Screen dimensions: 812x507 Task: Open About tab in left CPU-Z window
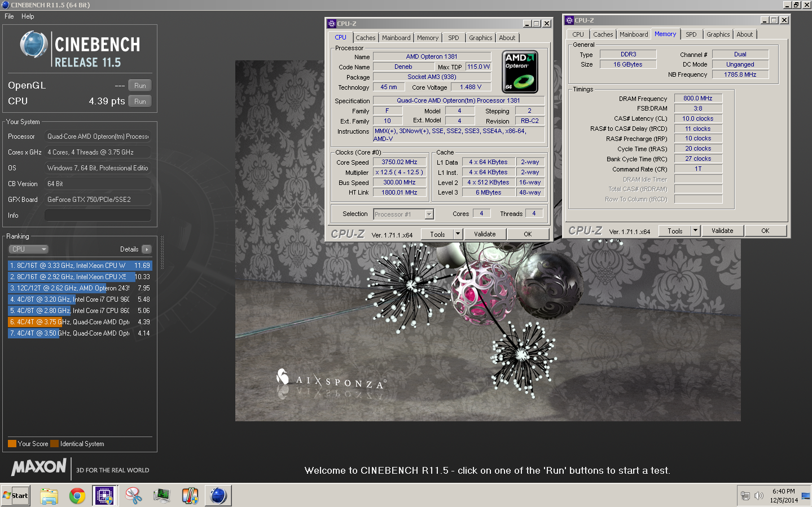507,38
